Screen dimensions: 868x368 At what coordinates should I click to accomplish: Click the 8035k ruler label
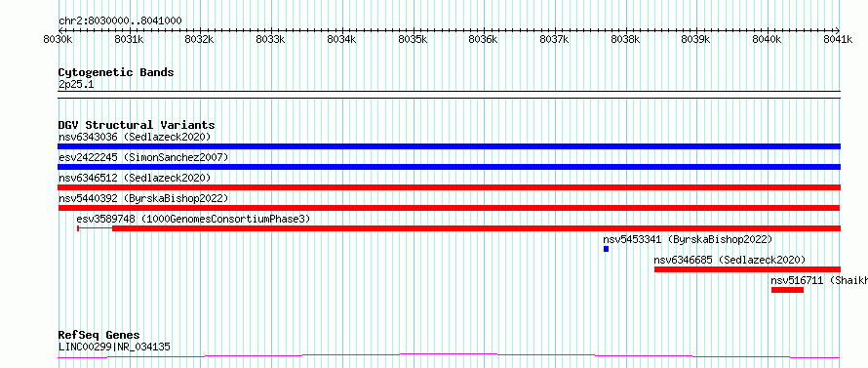click(x=413, y=39)
